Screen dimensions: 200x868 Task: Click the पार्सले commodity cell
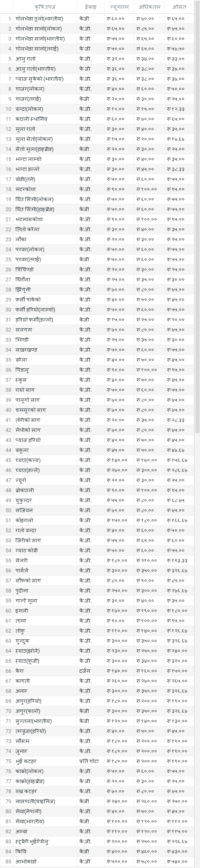coord(45,570)
